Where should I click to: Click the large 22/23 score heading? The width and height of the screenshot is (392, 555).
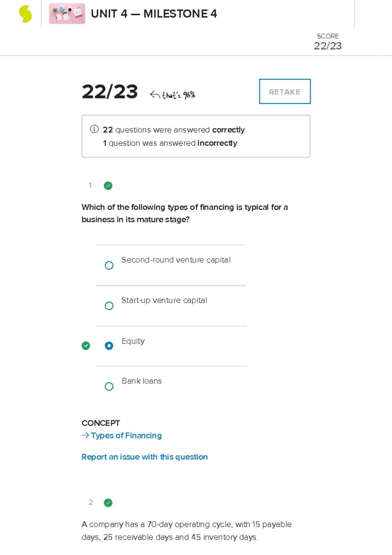[110, 92]
